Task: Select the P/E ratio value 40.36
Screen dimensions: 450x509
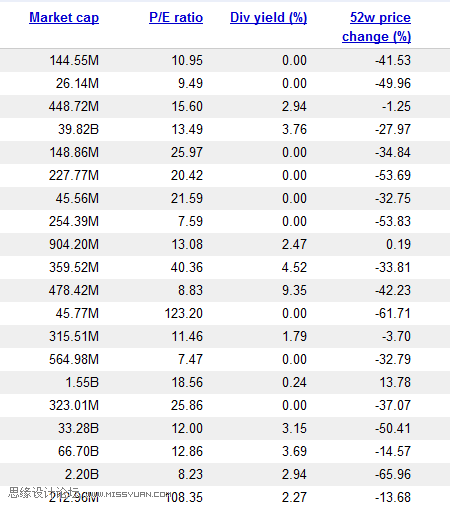Action: point(187,267)
